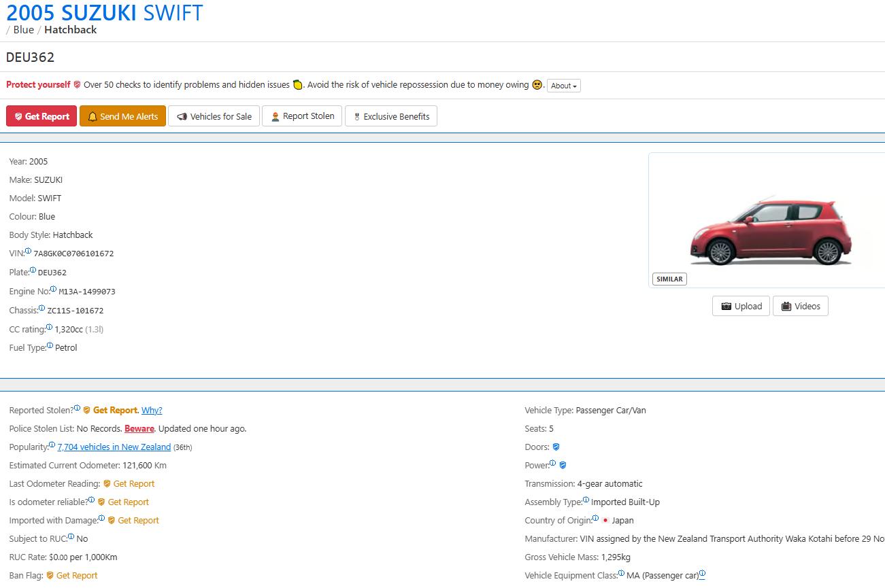Image resolution: width=885 pixels, height=588 pixels.
Task: Click the blue shield icon beside Doors
Action: (x=556, y=447)
